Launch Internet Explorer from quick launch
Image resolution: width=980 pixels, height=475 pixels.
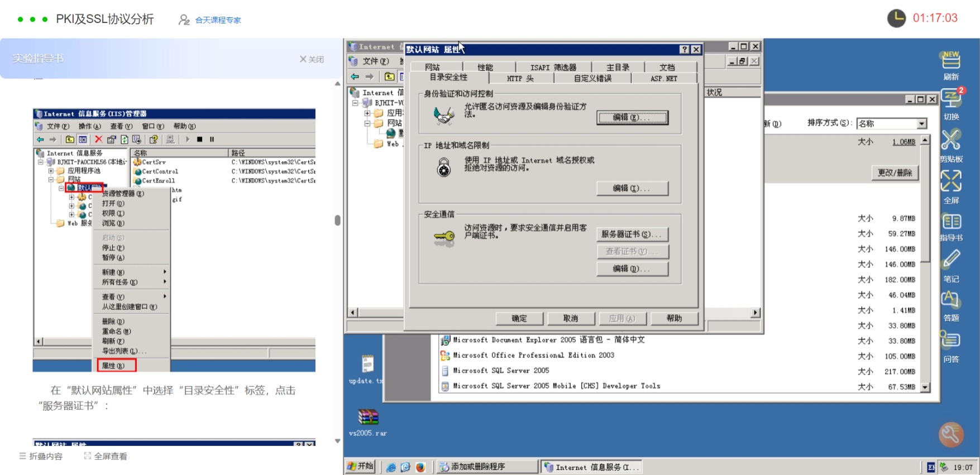point(391,467)
